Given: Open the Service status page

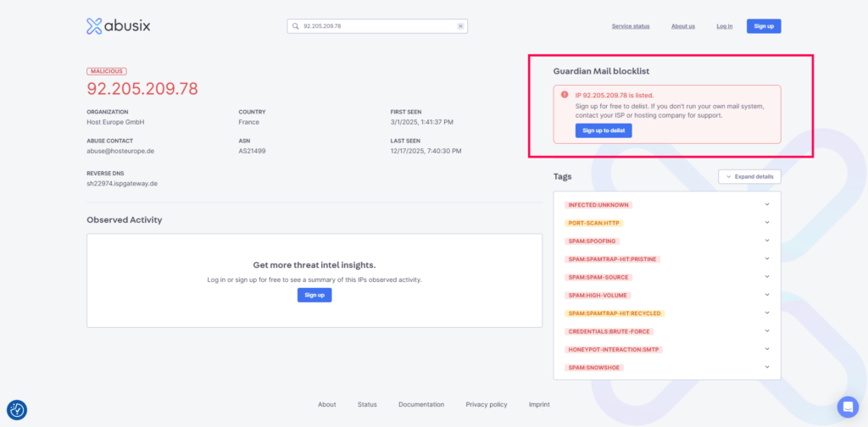Looking at the screenshot, I should click(631, 26).
